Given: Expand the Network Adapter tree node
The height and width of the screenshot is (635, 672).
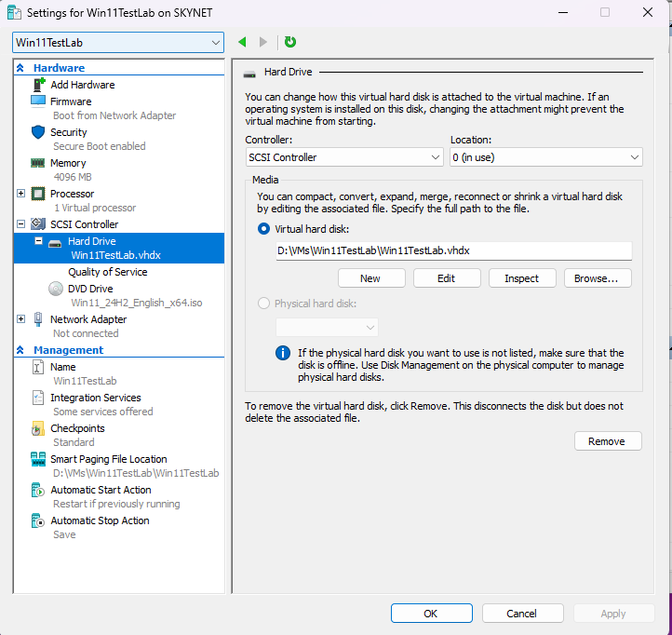Looking at the screenshot, I should (20, 319).
